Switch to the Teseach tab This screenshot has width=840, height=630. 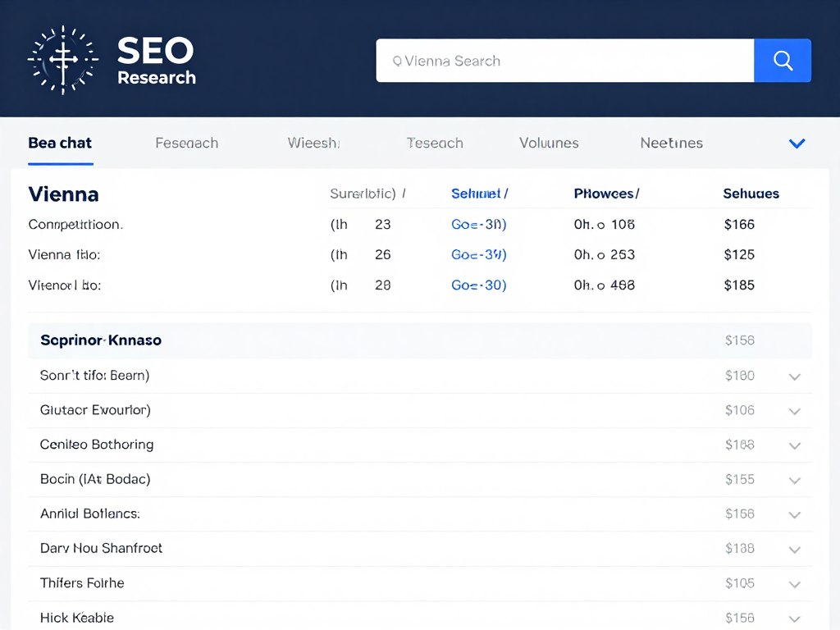[435, 143]
